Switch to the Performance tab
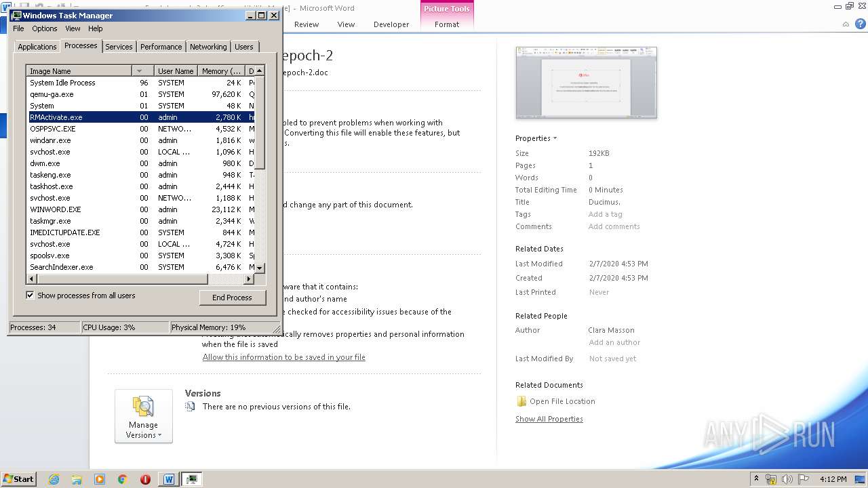The width and height of the screenshot is (868, 488). 161,47
